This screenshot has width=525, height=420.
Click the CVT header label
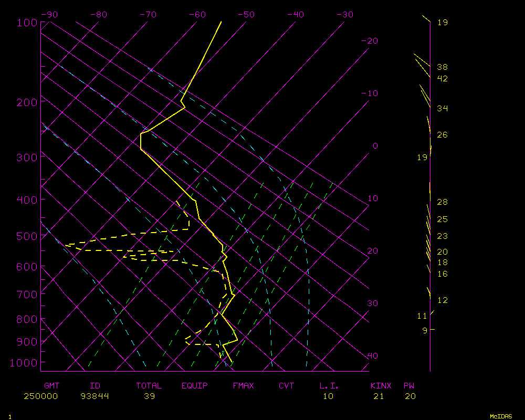coord(286,386)
